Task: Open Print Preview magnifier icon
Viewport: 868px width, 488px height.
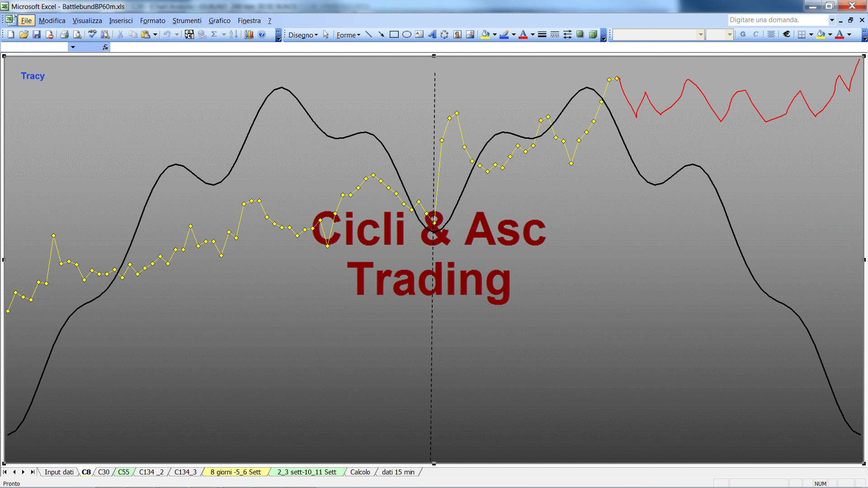Action: pos(77,34)
